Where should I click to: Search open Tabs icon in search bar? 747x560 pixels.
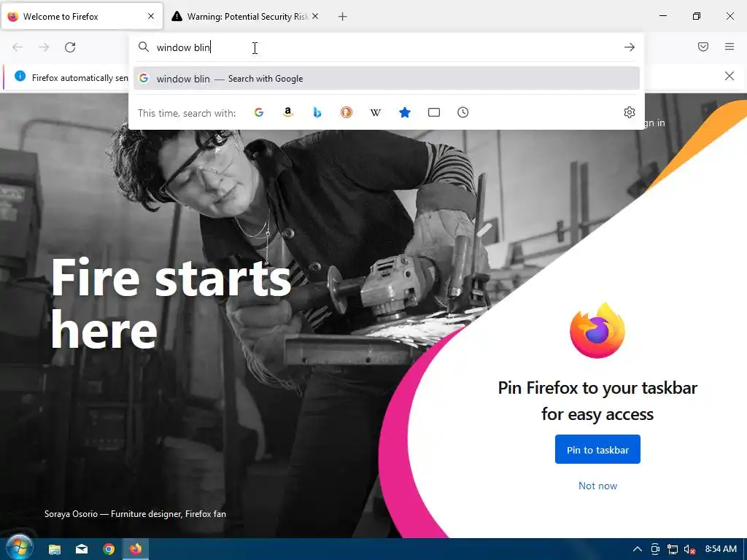434,112
